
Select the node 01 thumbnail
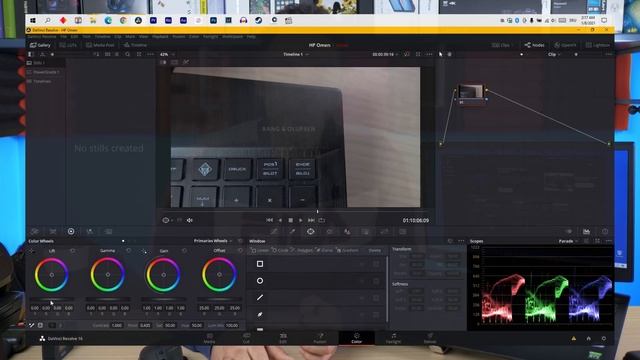tap(471, 91)
